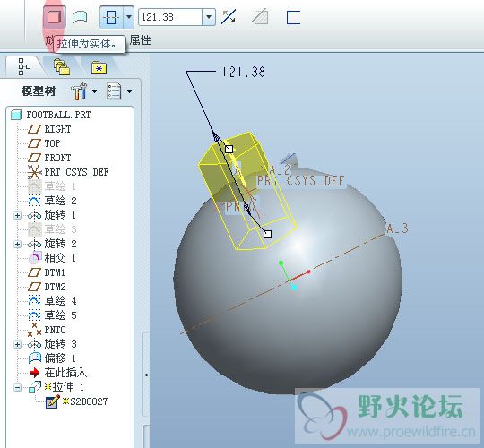Image resolution: width=484 pixels, height=448 pixels.
Task: Open the model tree settings tool icon
Action: click(x=79, y=91)
